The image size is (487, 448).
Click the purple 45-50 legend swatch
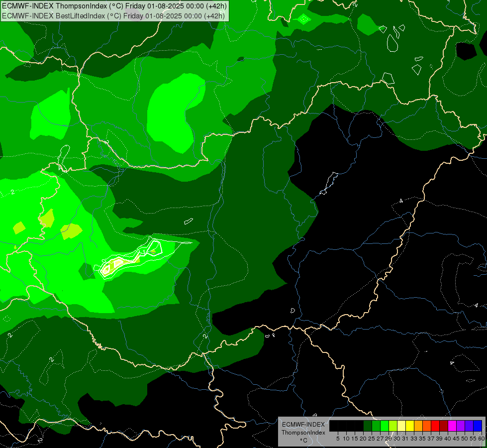click(x=461, y=426)
